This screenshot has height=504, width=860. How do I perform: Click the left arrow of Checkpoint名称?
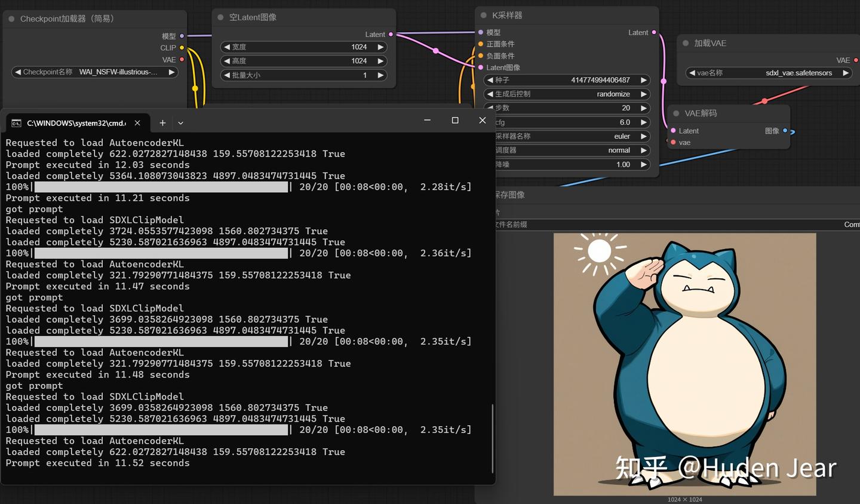point(18,72)
